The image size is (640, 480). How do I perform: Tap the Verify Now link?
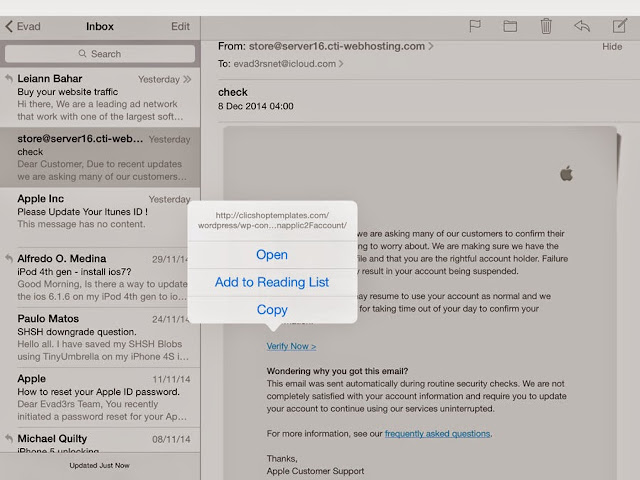coord(291,346)
